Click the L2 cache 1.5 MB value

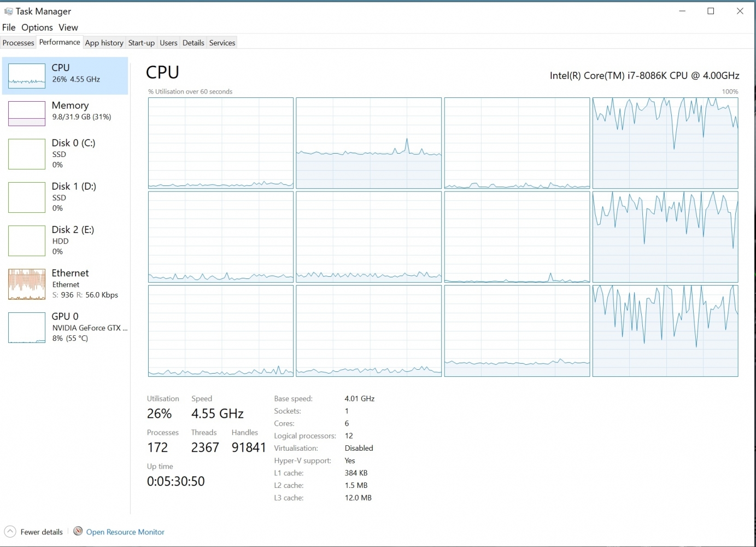[x=356, y=485]
